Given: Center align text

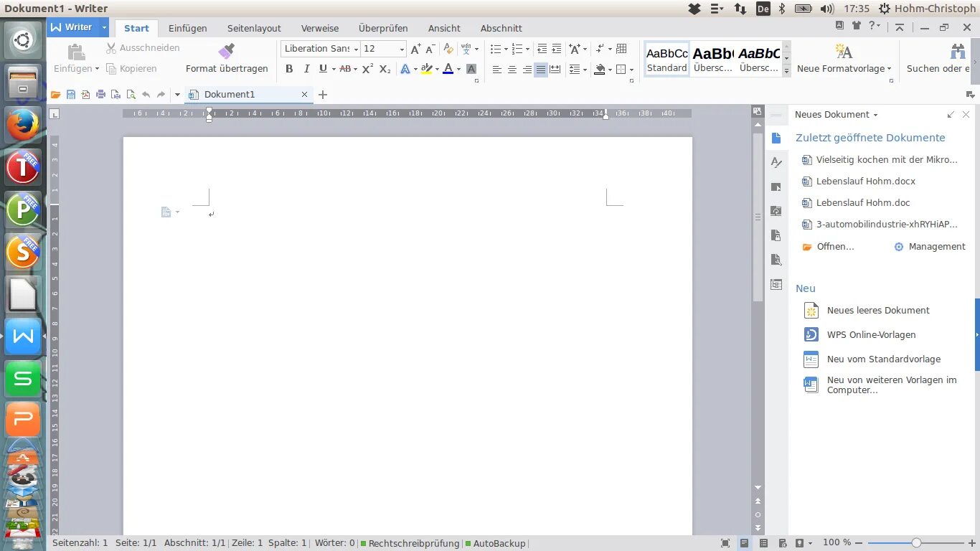Looking at the screenshot, I should click(512, 70).
